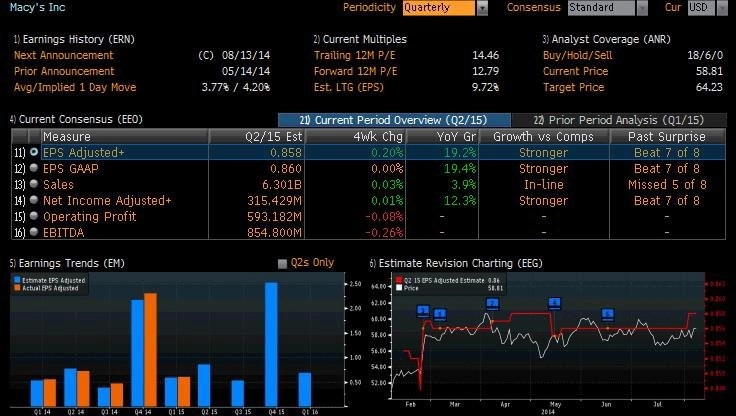Click the Past Surprise column header
Viewport: 736px width, 416px height.
(667, 137)
